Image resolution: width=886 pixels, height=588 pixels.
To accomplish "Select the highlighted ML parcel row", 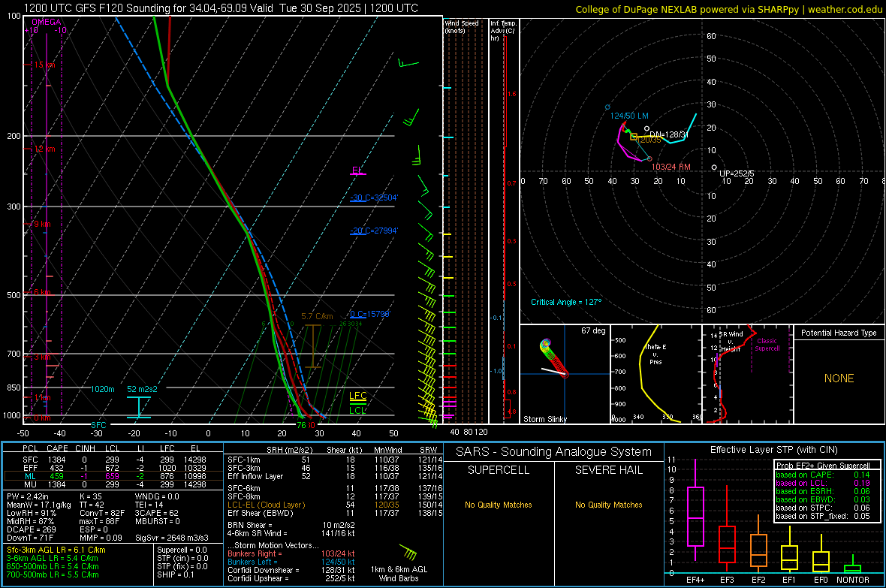I will coord(114,476).
